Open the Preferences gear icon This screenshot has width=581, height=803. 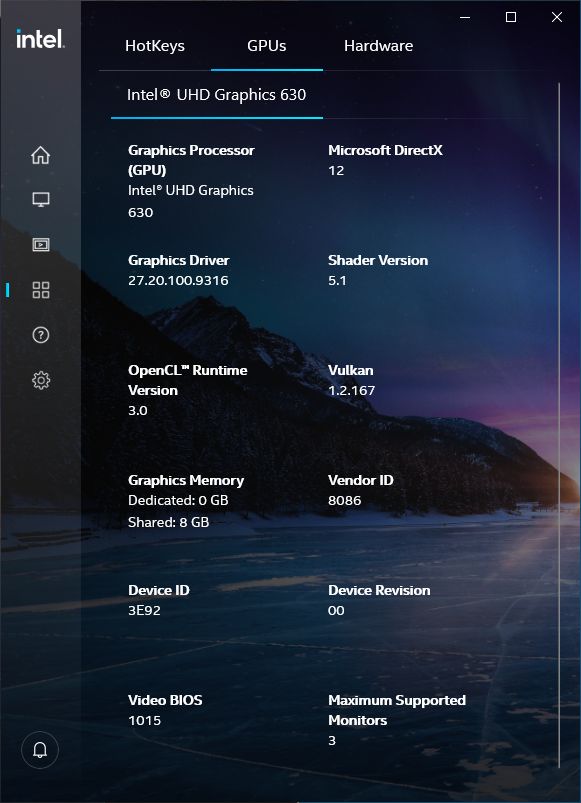(x=40, y=380)
